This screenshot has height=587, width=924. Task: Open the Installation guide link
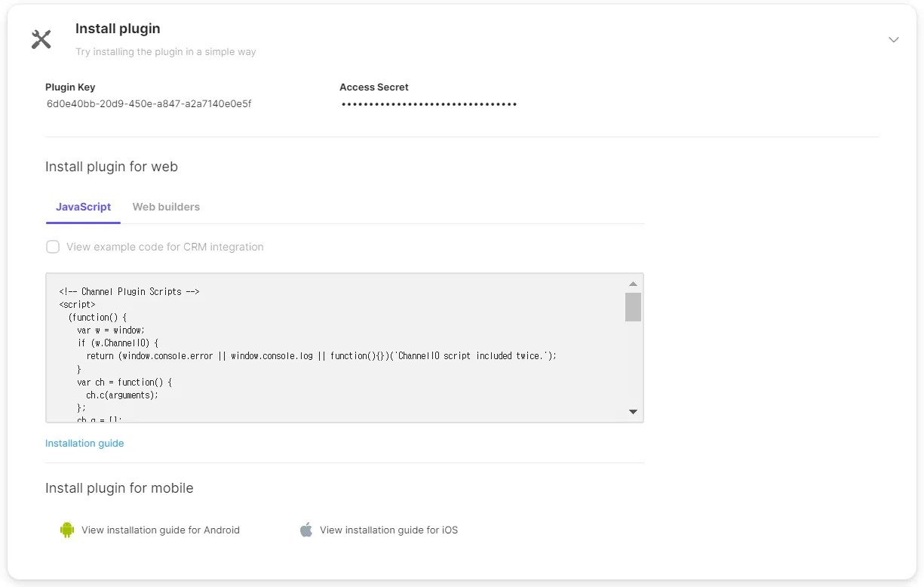click(84, 443)
